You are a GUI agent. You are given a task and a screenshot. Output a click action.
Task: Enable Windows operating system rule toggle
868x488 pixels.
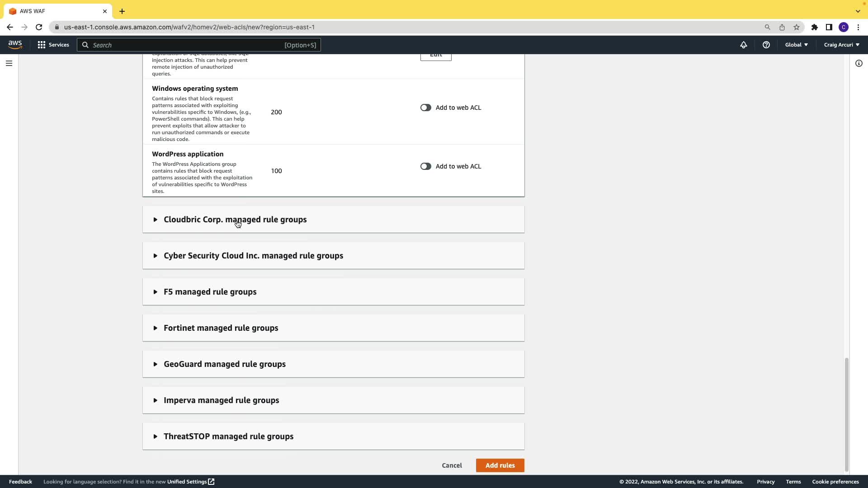coord(425,108)
